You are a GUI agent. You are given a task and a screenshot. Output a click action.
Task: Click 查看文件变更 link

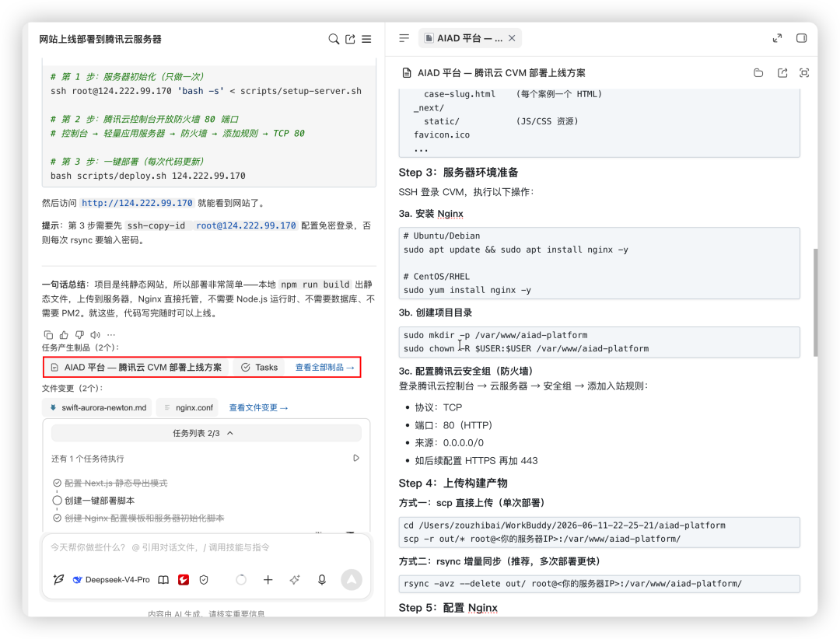[x=258, y=407]
